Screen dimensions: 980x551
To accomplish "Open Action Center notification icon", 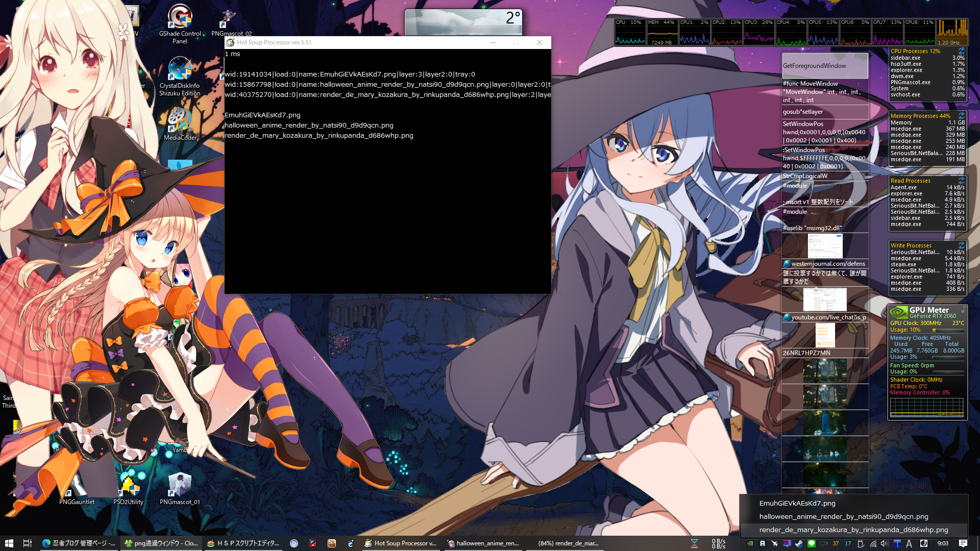I will [963, 543].
